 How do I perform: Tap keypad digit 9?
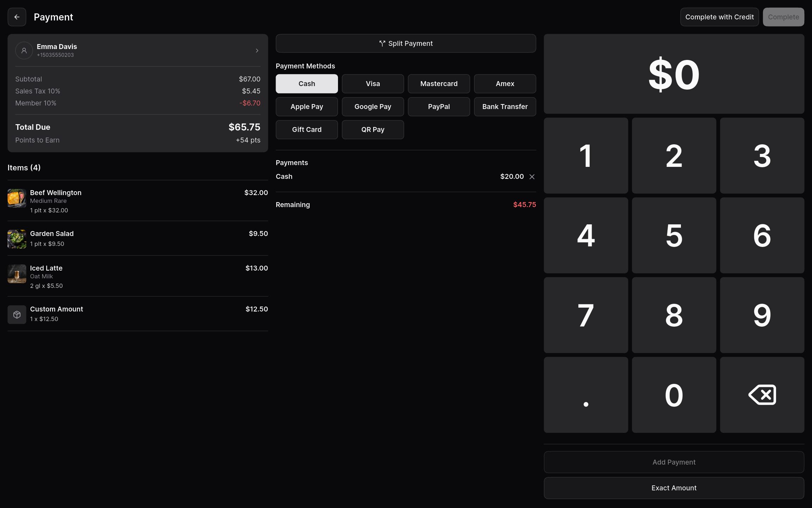[762, 315]
